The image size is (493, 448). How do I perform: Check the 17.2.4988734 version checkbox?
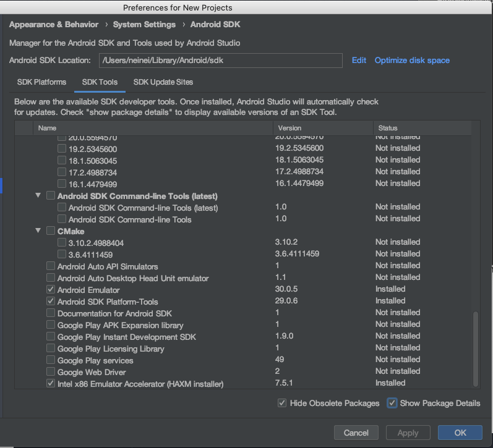pyautogui.click(x=62, y=172)
